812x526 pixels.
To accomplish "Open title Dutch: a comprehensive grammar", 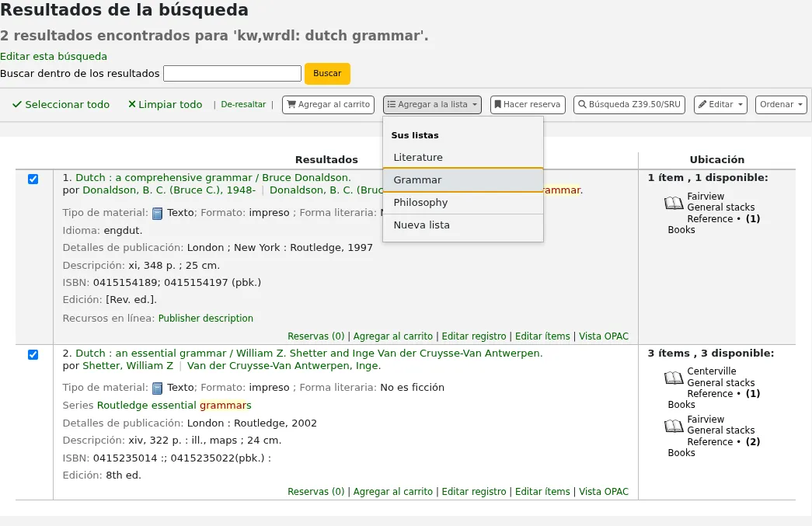I will coord(214,178).
